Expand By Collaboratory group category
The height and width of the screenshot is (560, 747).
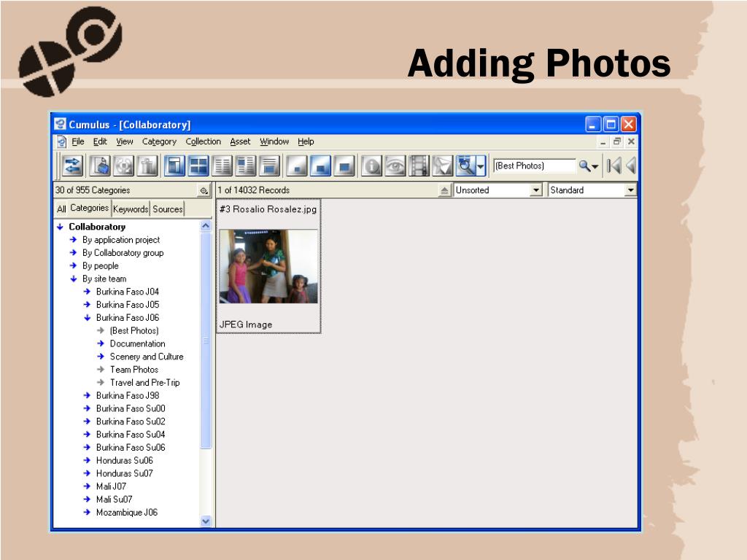(x=74, y=252)
